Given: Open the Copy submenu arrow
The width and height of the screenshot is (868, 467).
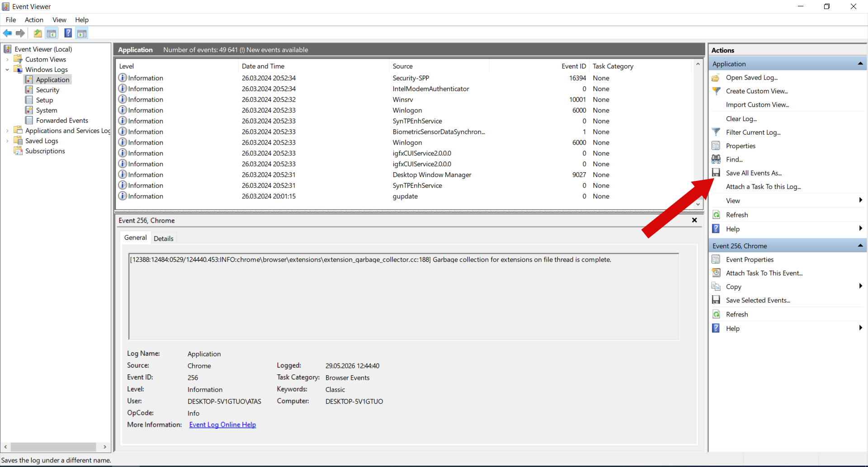Looking at the screenshot, I should coord(860,286).
